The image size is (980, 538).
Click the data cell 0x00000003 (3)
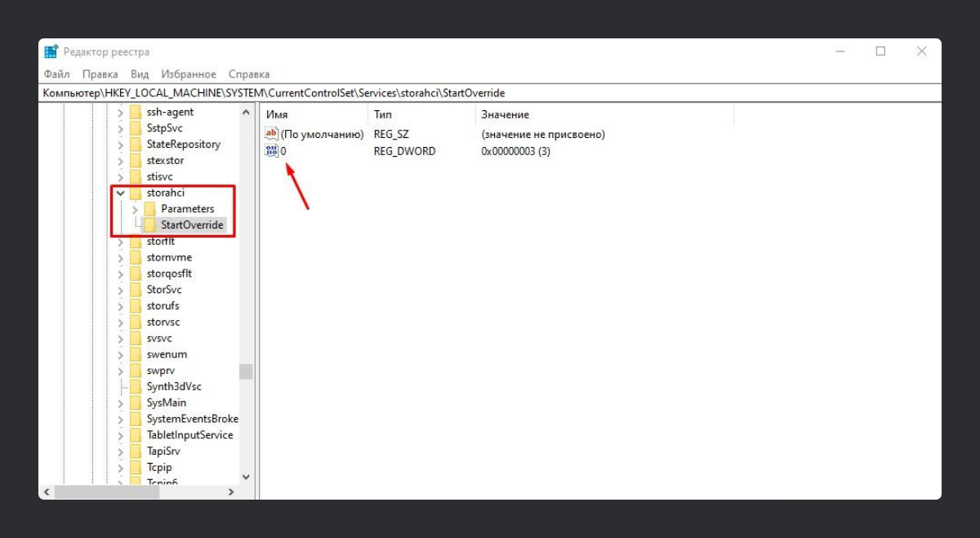[x=515, y=151]
